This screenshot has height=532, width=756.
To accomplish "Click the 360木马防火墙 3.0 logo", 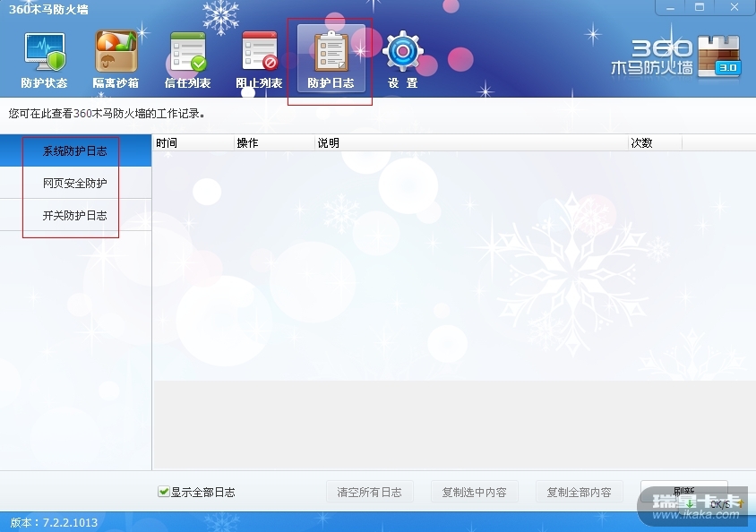I will click(x=675, y=56).
